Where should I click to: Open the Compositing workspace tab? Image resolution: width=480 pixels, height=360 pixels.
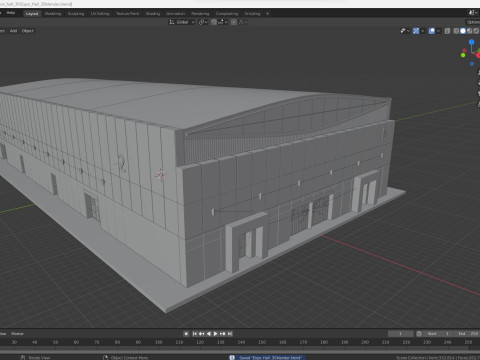227,14
